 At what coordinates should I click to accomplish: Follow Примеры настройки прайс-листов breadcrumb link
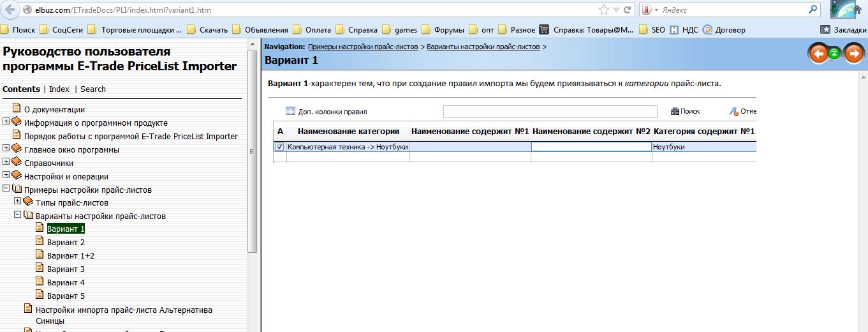363,47
